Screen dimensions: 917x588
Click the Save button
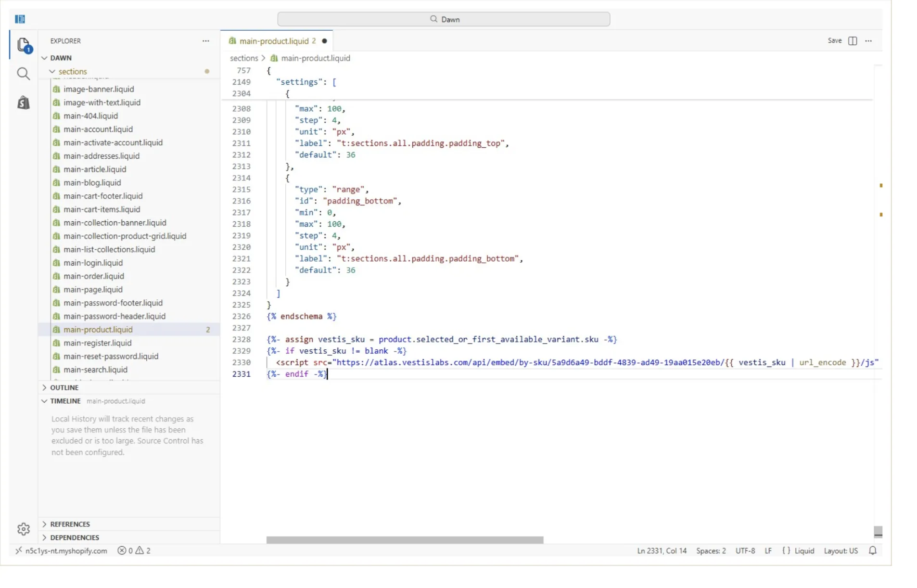pos(835,41)
